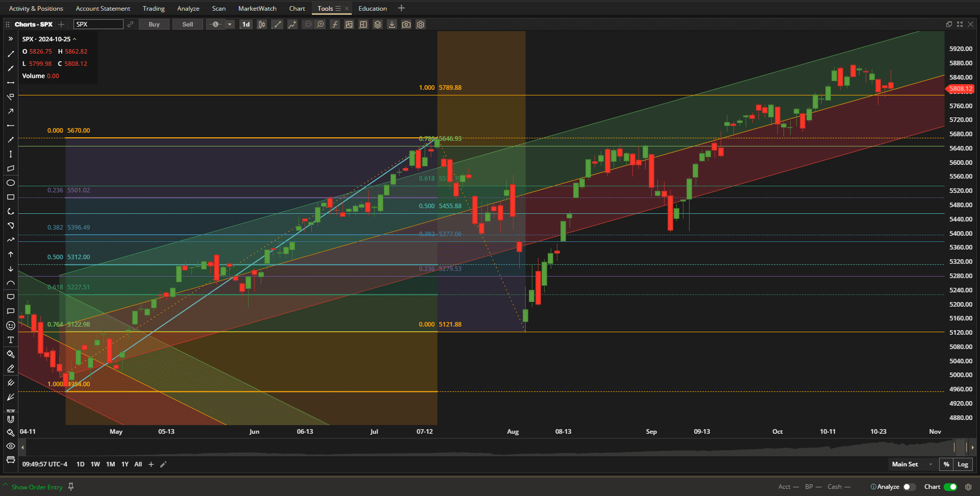Select the callout comment tool
Screen dimensions: 980x496
(11, 297)
